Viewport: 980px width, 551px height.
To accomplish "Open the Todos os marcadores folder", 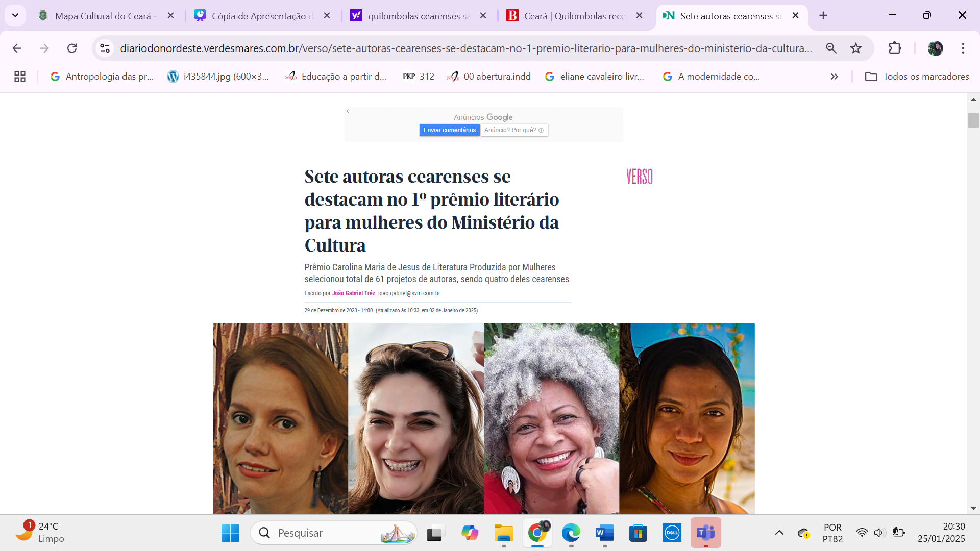I will pos(917,77).
